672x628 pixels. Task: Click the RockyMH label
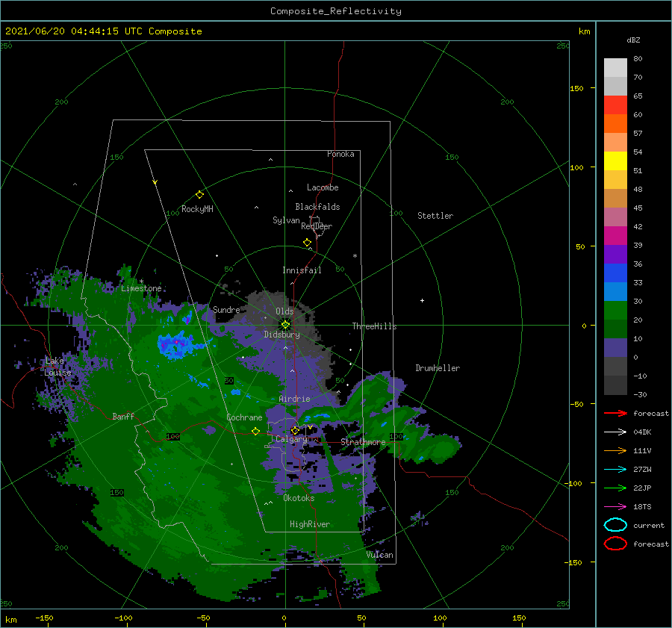click(x=197, y=209)
